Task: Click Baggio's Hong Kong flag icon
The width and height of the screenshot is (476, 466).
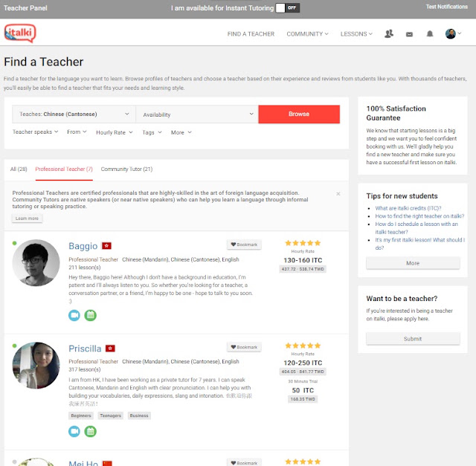Action: (106, 246)
